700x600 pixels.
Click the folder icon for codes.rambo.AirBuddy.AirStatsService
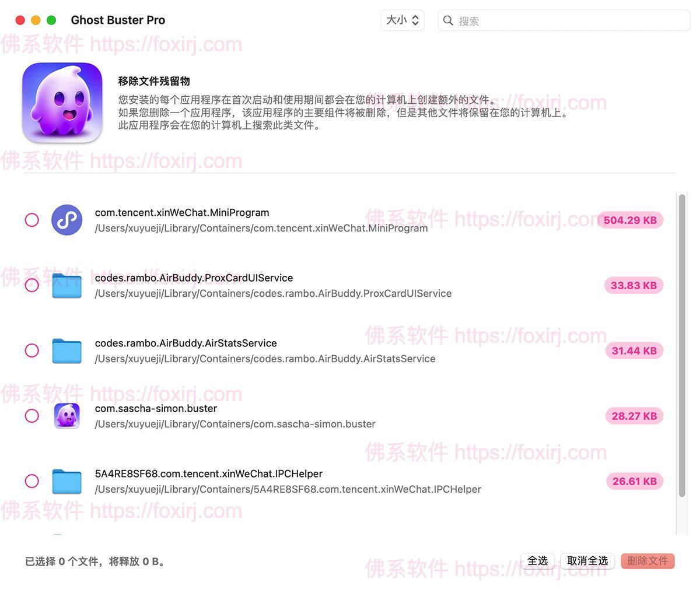click(66, 350)
